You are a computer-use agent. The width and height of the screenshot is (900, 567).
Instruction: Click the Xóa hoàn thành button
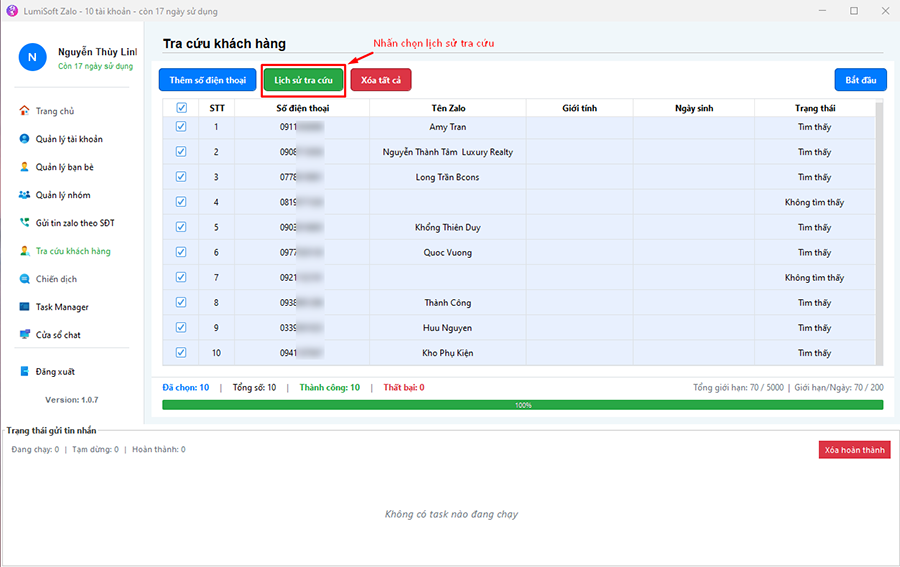[853, 450]
